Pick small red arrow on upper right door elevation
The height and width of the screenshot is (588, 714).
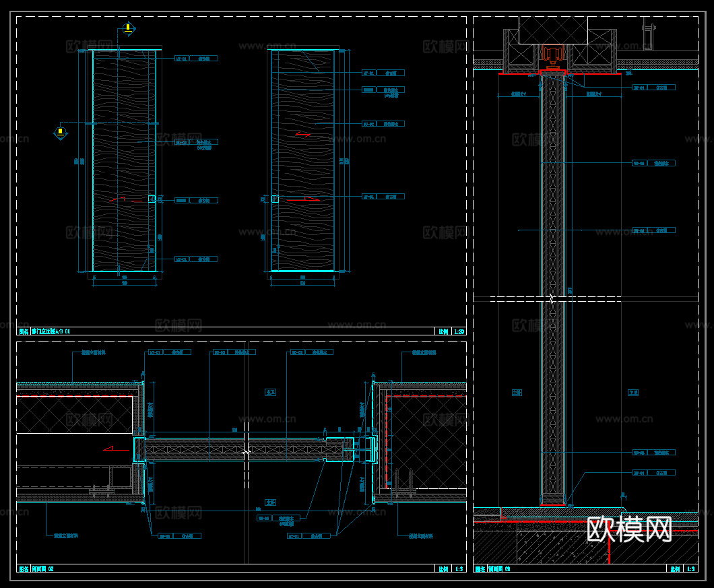303,134
